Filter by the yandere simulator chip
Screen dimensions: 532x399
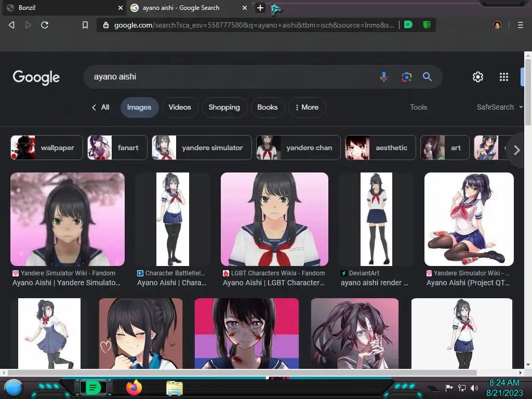click(x=202, y=148)
